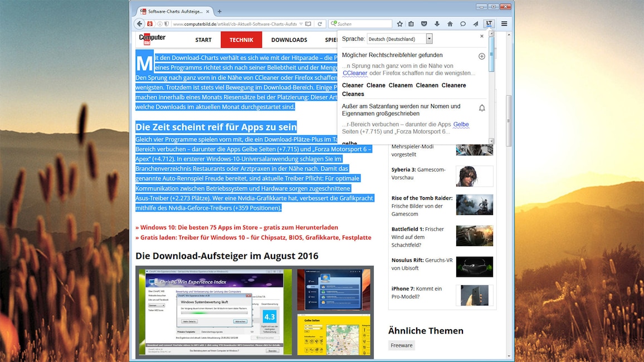
Task: Toggle reader view icon in address bar
Action: 308,24
